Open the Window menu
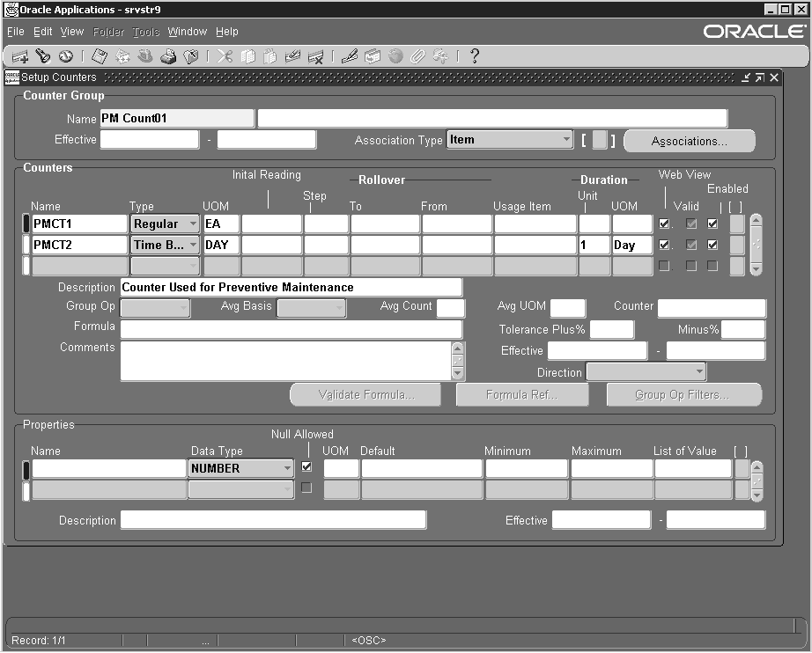Screen dimensions: 812x653 [x=188, y=32]
